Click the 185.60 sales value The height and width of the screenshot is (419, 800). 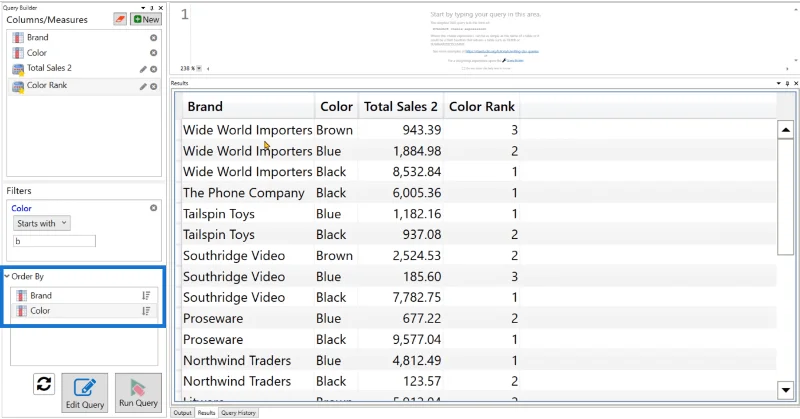[x=421, y=277]
